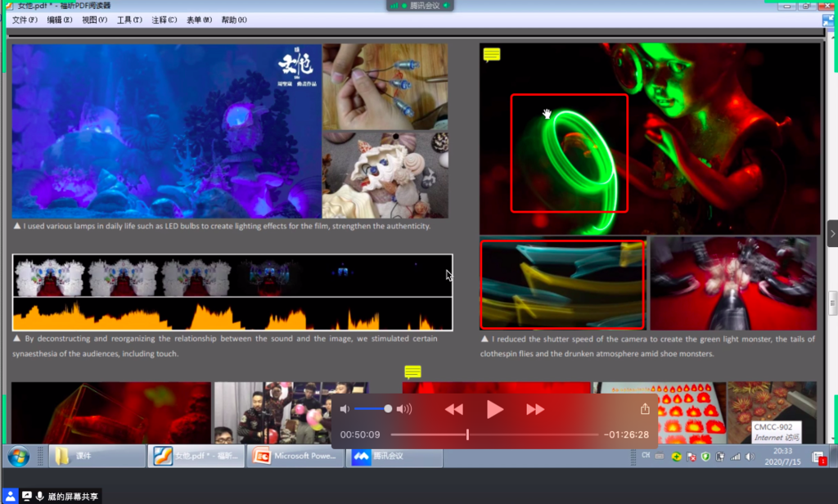Click the 腾讯会议 indicator bar at top
This screenshot has height=504, width=838.
pyautogui.click(x=420, y=6)
